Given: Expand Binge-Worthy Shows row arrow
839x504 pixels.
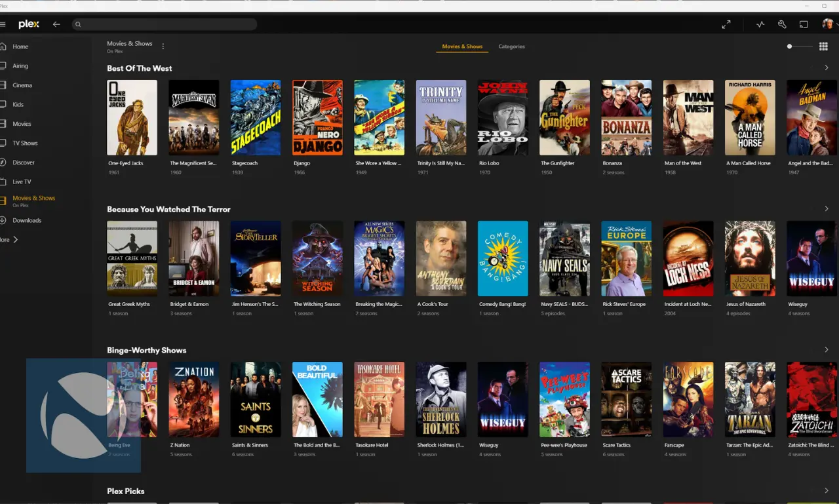Looking at the screenshot, I should click(x=826, y=350).
